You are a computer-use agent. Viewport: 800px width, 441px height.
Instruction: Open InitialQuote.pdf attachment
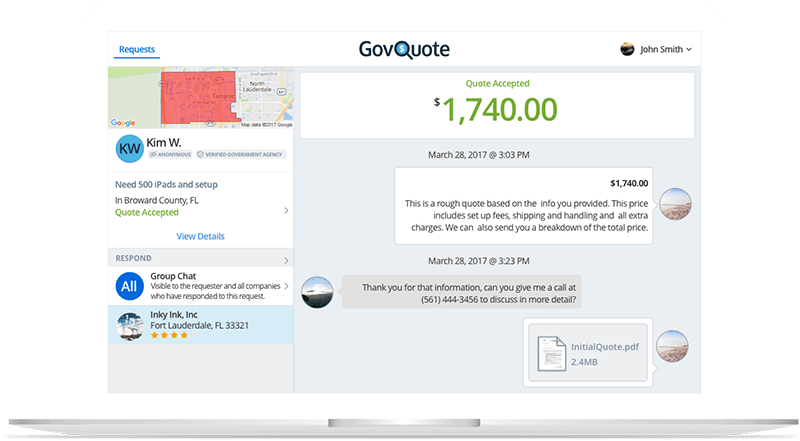[x=588, y=352]
